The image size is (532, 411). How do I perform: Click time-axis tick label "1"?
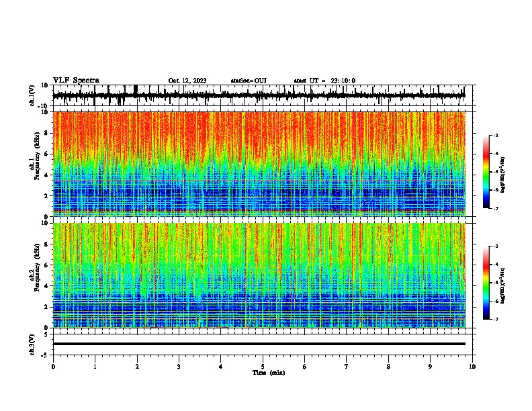95,367
